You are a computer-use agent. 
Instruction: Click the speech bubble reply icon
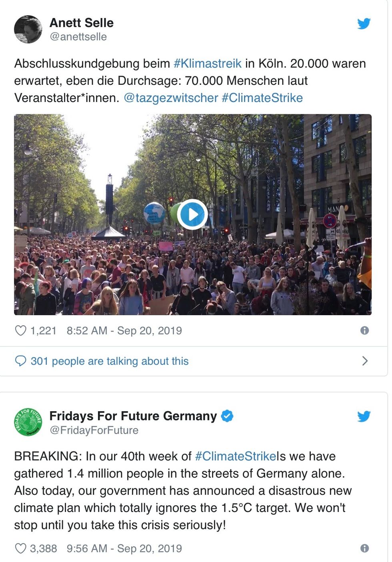(x=20, y=361)
